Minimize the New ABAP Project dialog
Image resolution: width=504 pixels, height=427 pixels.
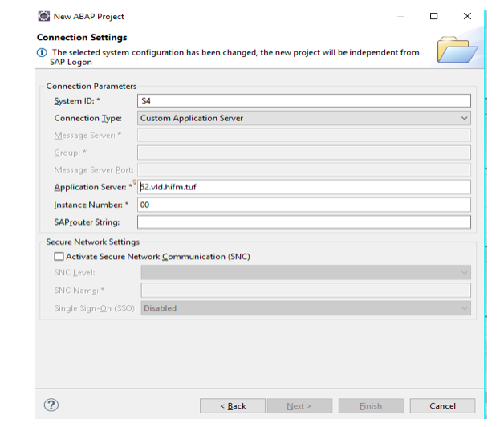click(400, 16)
